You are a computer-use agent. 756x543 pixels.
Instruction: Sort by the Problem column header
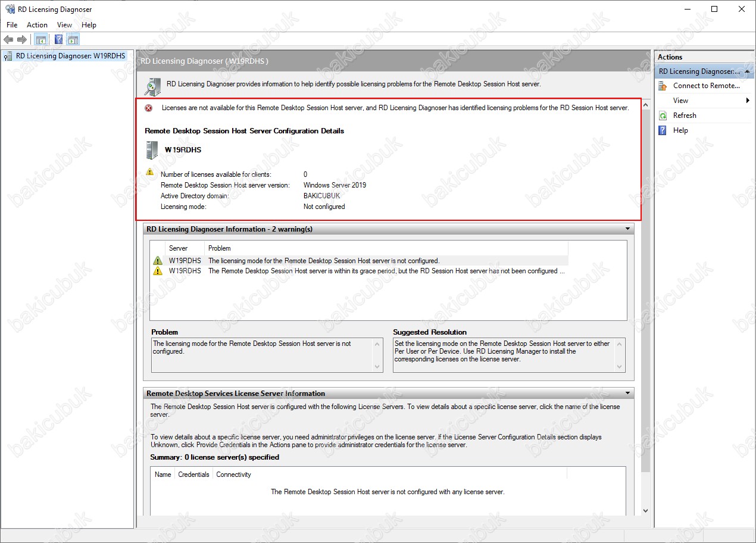(x=386, y=248)
